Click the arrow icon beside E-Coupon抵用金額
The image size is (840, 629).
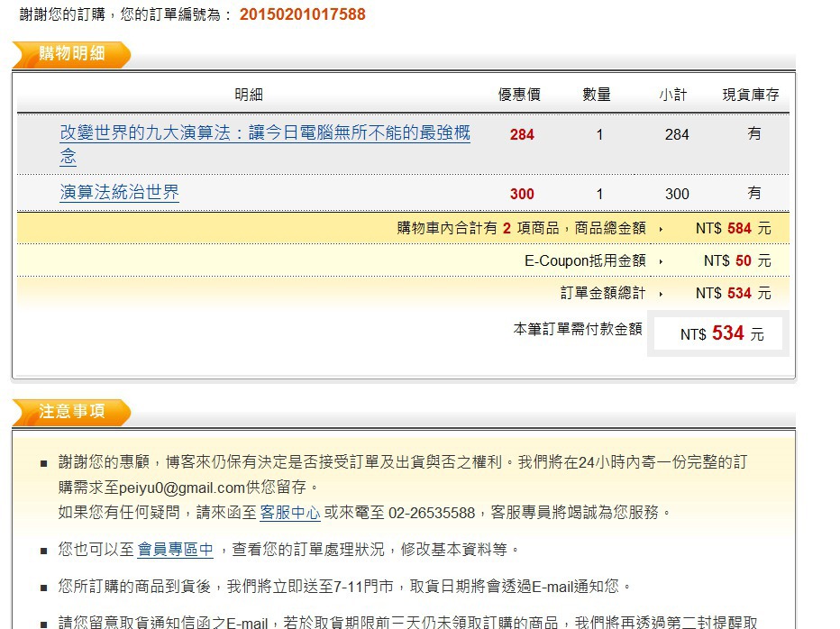click(x=661, y=261)
